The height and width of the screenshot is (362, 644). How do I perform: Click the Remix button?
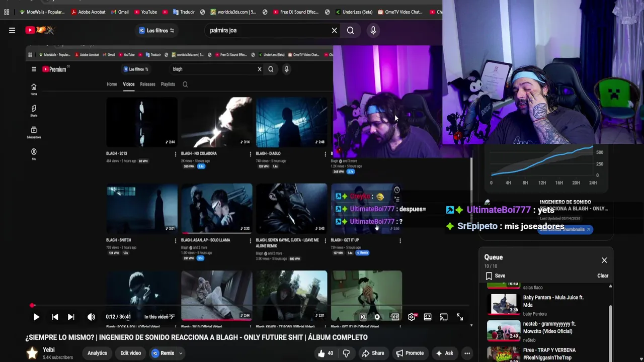pyautogui.click(x=163, y=353)
